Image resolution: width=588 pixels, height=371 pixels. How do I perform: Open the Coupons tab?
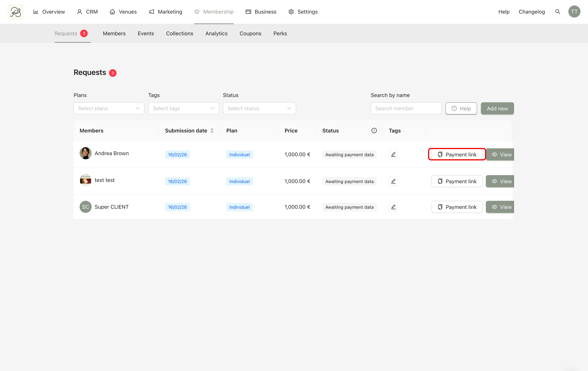pyautogui.click(x=250, y=33)
